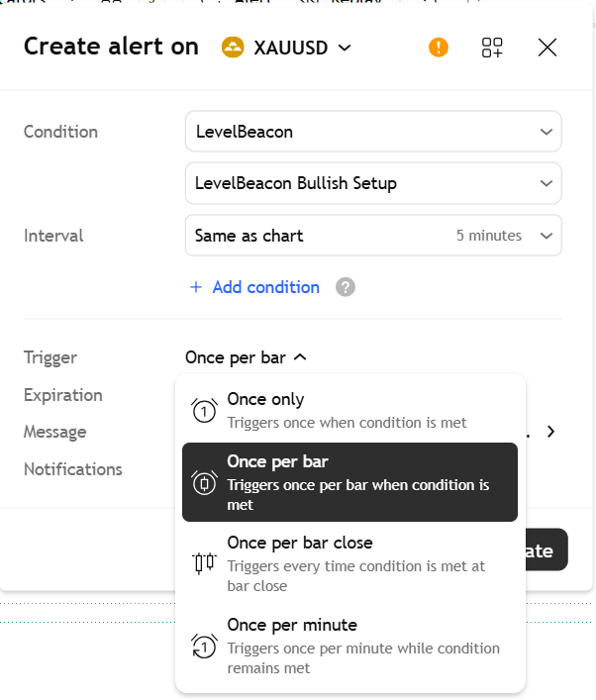Viewport: 596px width, 700px height.
Task: Click 'Triggers every time condition is met' description
Action: coord(355,576)
